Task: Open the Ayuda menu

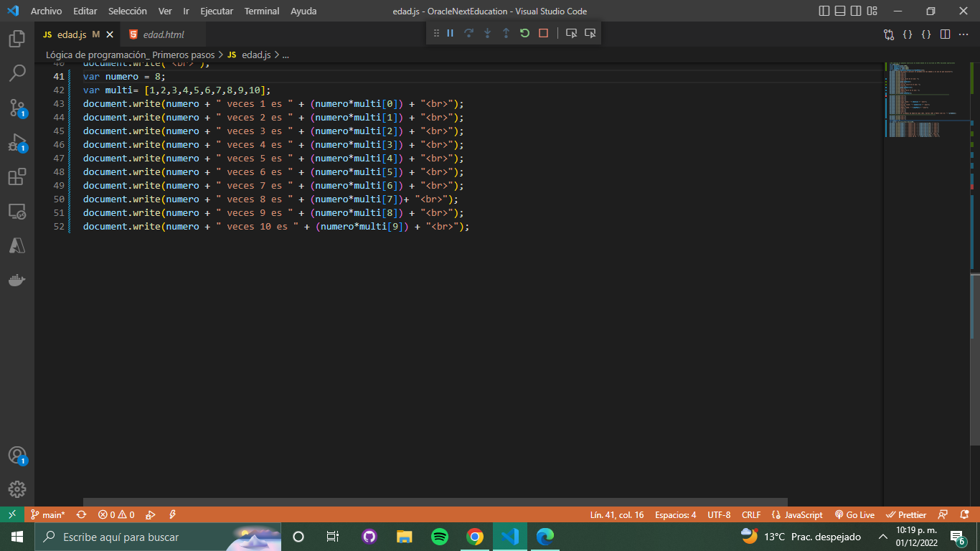Action: (303, 11)
